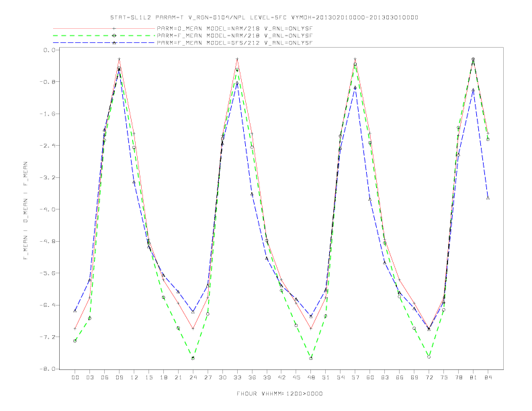Click the x-axis tick label 39
The width and height of the screenshot is (532, 411).
(x=267, y=377)
